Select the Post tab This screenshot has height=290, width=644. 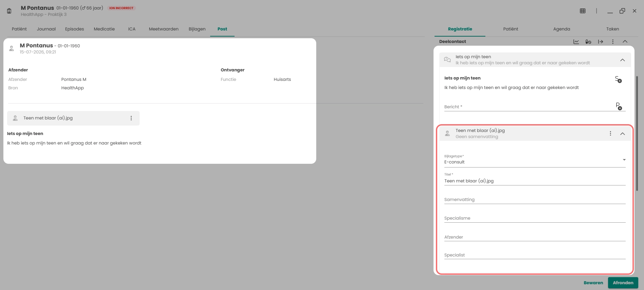pos(222,29)
